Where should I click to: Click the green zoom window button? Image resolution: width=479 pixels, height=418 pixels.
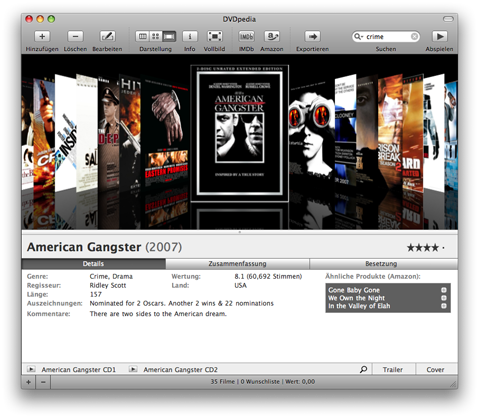tap(51, 19)
